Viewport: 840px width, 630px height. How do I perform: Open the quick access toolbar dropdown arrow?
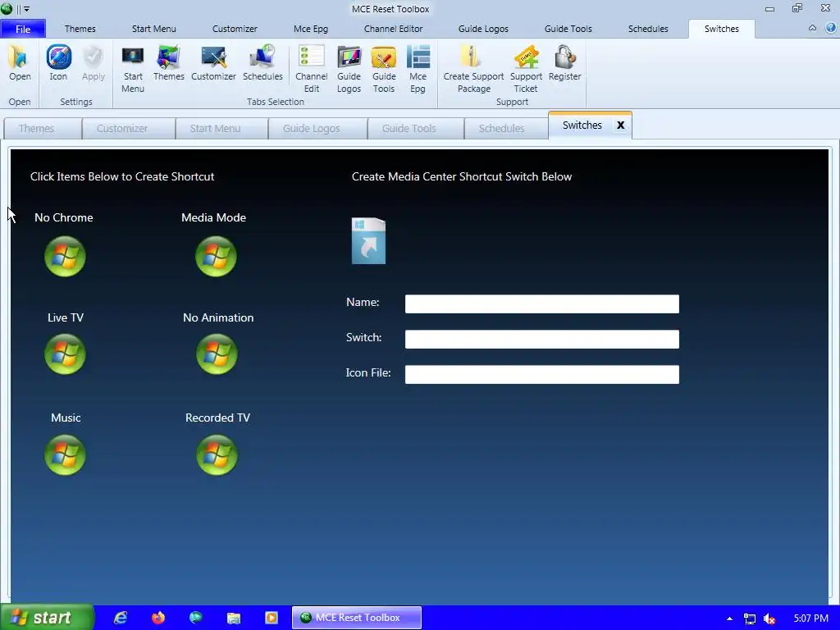click(x=26, y=9)
